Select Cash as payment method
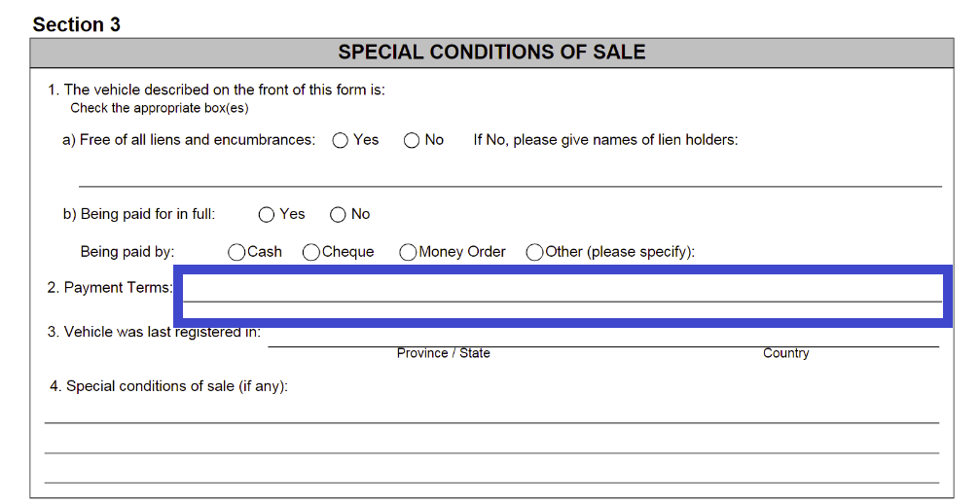This screenshot has height=503, width=980. (x=236, y=252)
